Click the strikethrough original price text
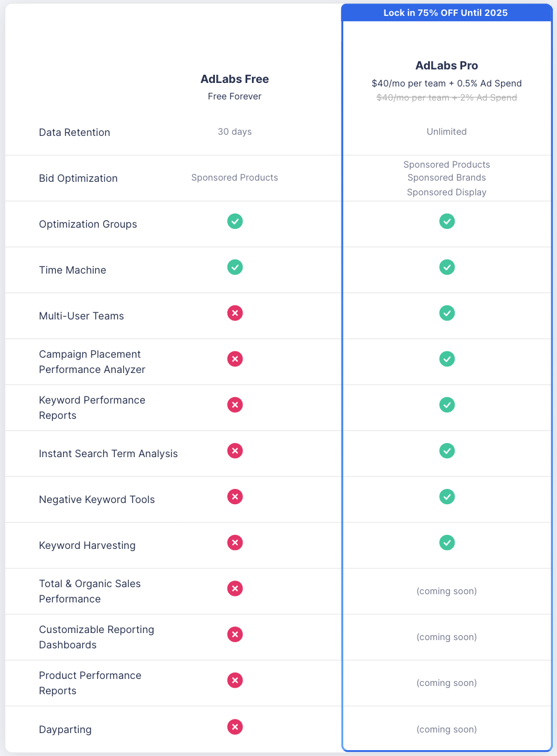Viewport: 557px width, 756px height. pyautogui.click(x=446, y=98)
